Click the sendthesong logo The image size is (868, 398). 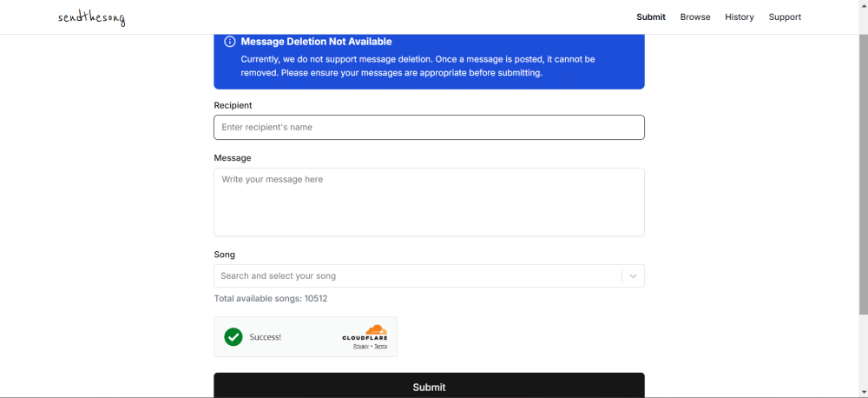pos(91,17)
